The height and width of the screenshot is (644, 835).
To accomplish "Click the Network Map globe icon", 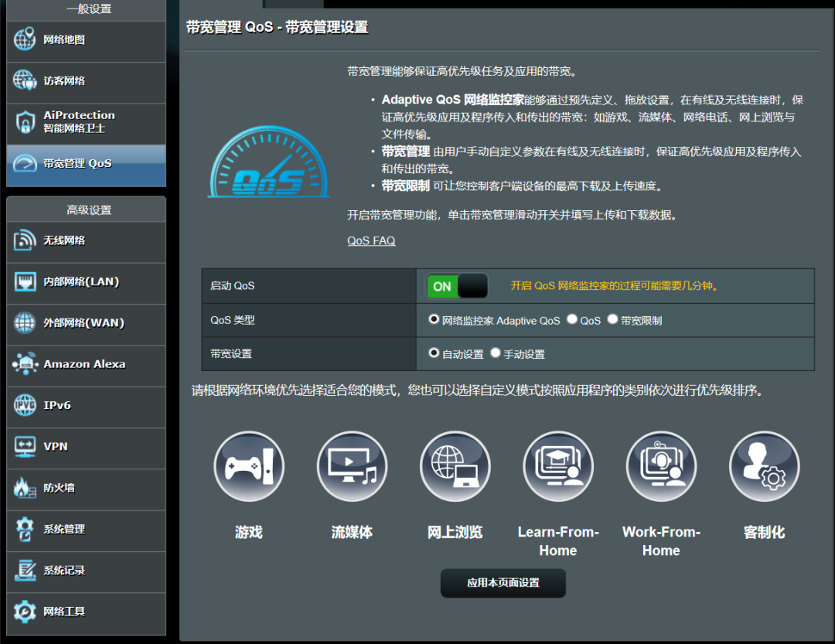I will (25, 39).
